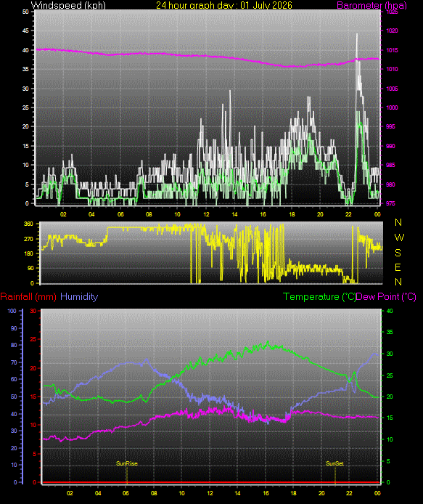The image size is (423, 504).
Task: Click the 985 value on the barometer axis
Action: [390, 165]
